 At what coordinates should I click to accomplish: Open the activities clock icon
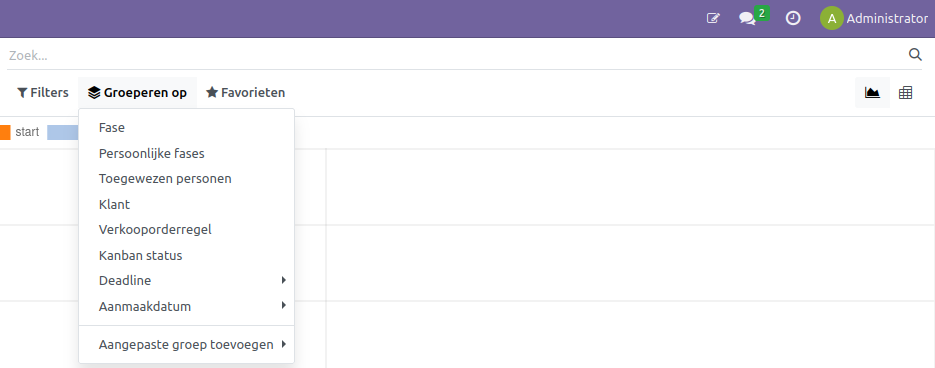(792, 18)
